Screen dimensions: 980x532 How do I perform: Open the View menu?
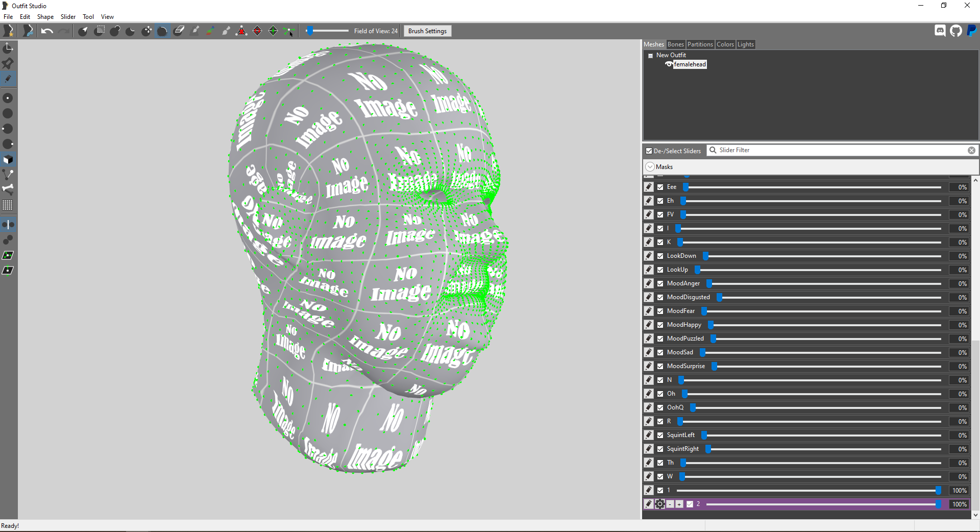click(x=107, y=17)
